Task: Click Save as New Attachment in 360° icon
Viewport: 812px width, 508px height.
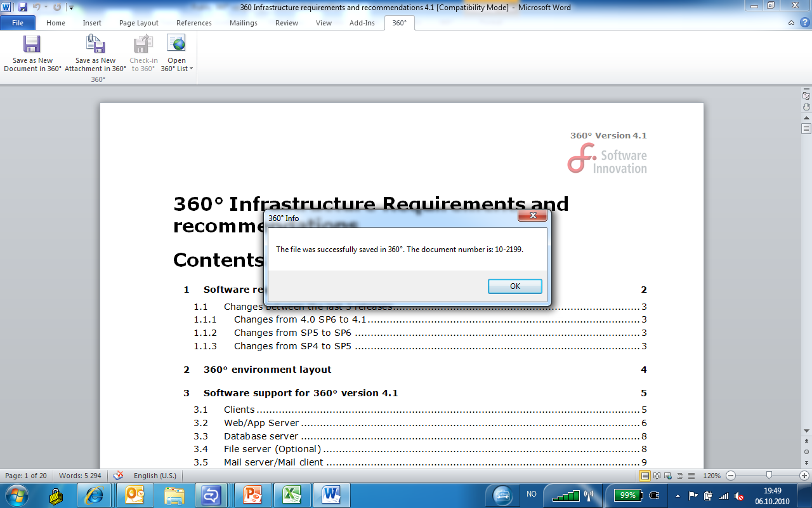Action: [95, 44]
